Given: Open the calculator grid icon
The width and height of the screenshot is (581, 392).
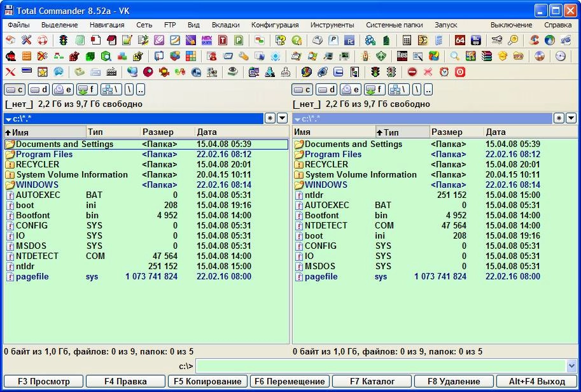Looking at the screenshot, I should tap(407, 40).
